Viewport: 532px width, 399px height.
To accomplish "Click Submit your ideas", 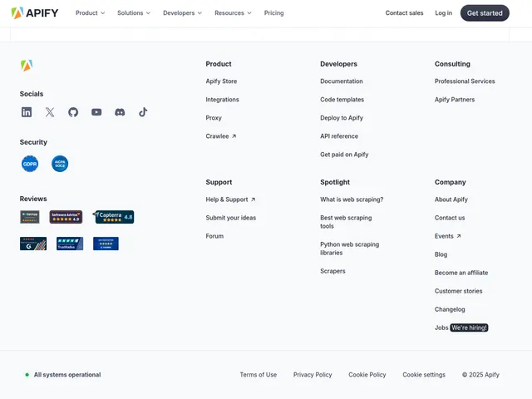I will tap(231, 218).
